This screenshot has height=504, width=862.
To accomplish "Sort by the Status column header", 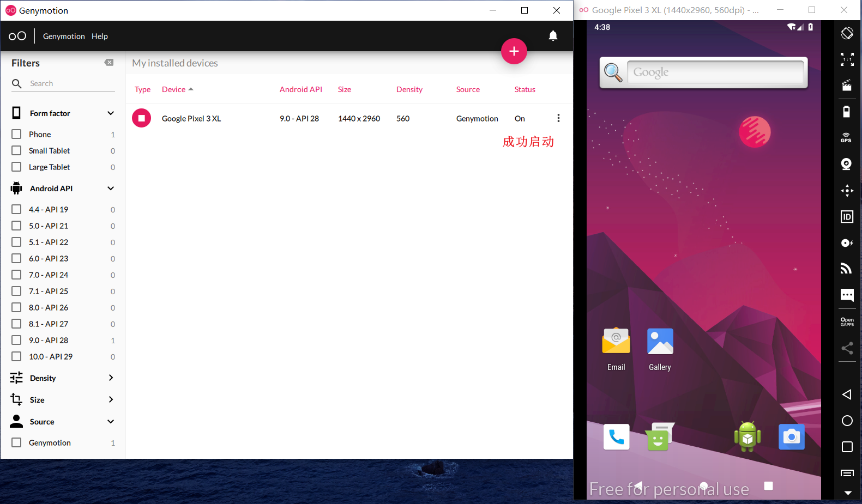I will click(525, 89).
